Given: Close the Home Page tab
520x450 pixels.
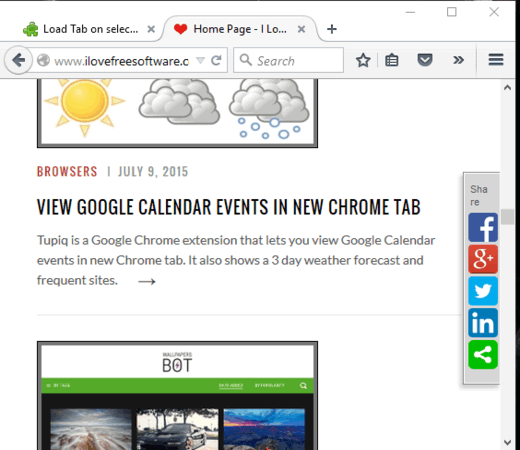Looking at the screenshot, I should pyautogui.click(x=301, y=29).
